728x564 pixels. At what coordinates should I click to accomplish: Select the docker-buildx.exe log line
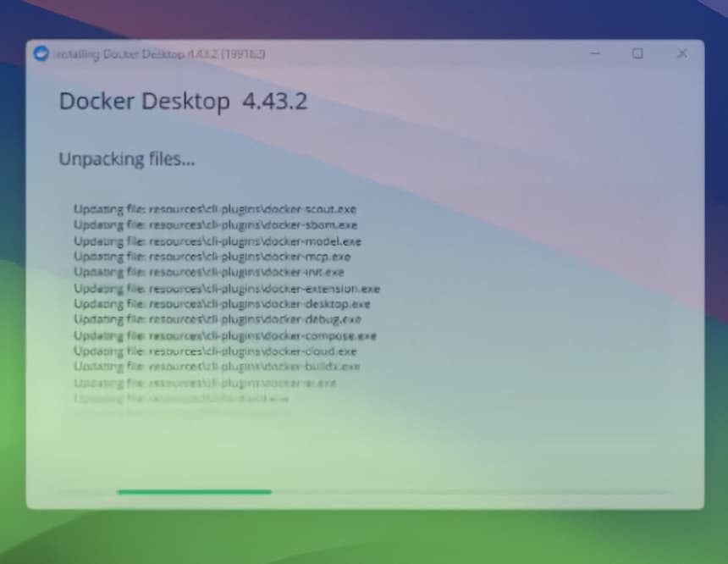tap(217, 367)
